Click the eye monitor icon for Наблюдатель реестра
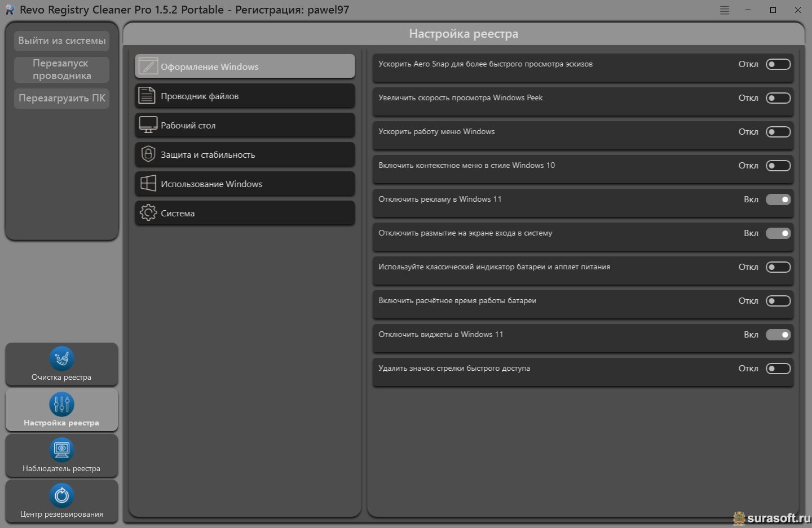812x528 pixels. click(61, 450)
